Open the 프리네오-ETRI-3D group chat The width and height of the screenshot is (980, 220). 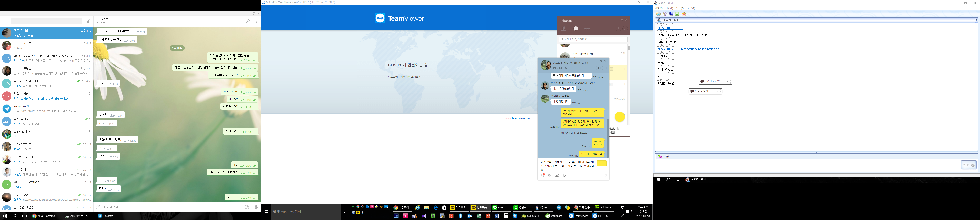46,184
